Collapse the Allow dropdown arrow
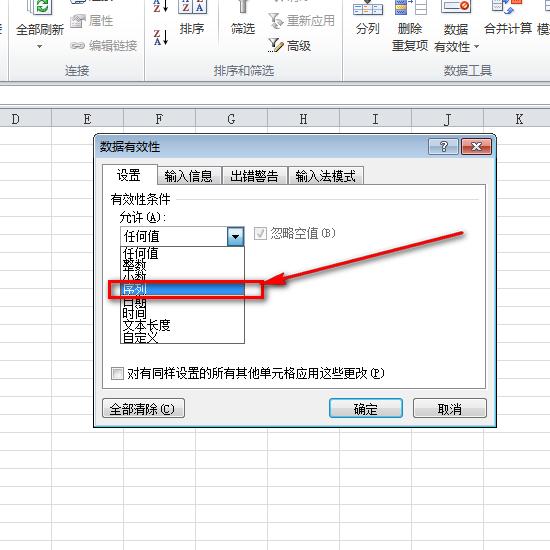 (235, 236)
